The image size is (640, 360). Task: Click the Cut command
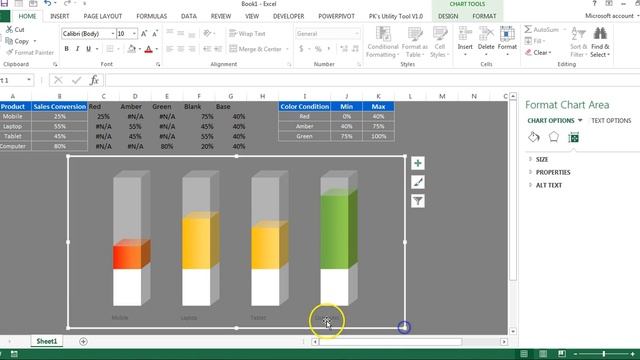point(15,29)
